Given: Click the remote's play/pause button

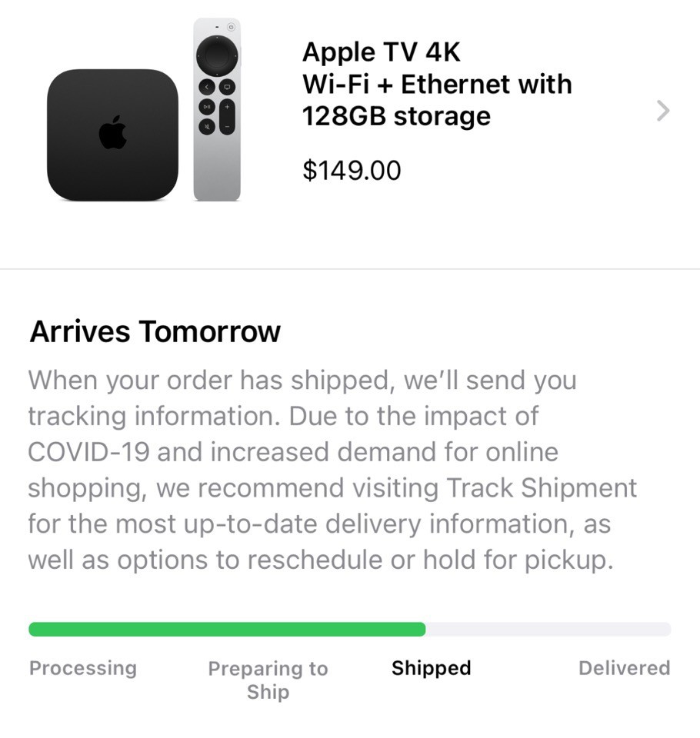Looking at the screenshot, I should (207, 107).
